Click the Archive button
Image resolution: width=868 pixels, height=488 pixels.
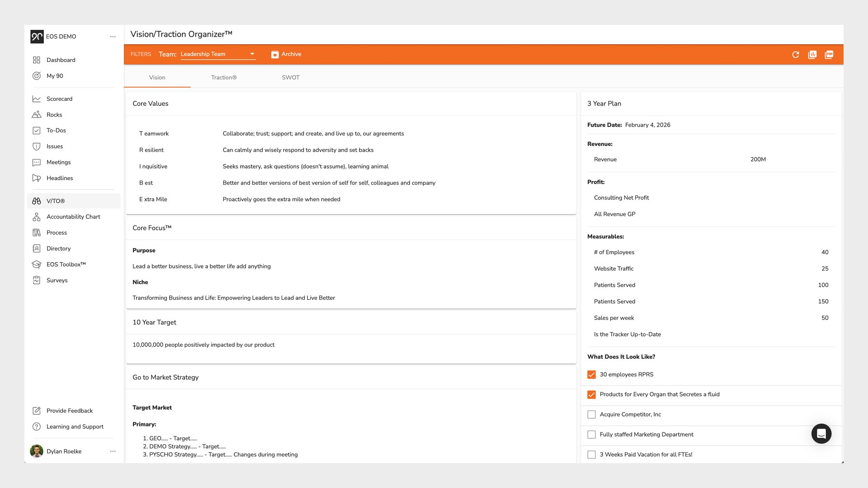tap(286, 54)
